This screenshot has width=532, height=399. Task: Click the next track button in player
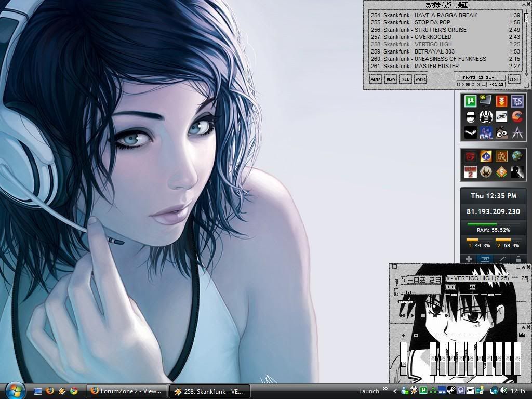click(x=447, y=315)
